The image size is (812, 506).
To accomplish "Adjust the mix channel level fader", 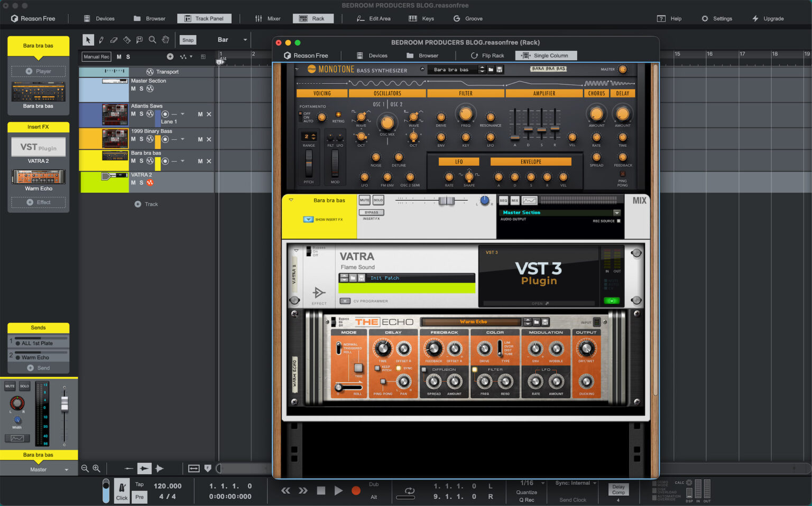I will point(447,201).
